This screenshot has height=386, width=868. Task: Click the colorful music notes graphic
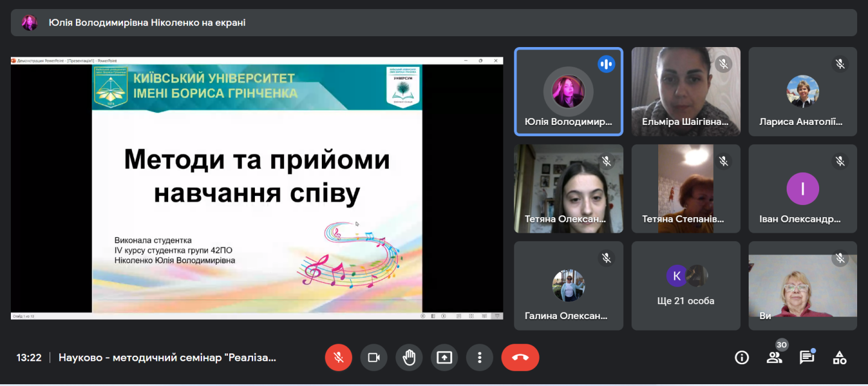[350, 254]
